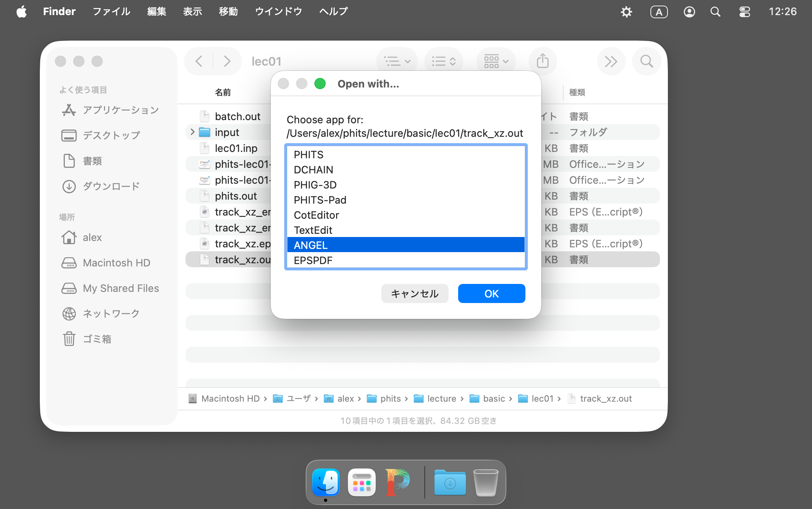
Task: Choose CotEditor in the app list
Action: point(316,215)
